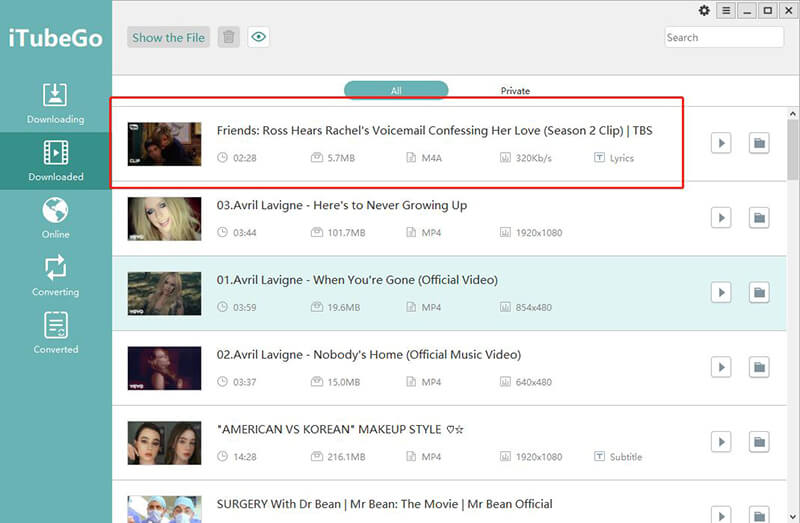Open folder for SURGERY With Dr Bean

pyautogui.click(x=759, y=514)
